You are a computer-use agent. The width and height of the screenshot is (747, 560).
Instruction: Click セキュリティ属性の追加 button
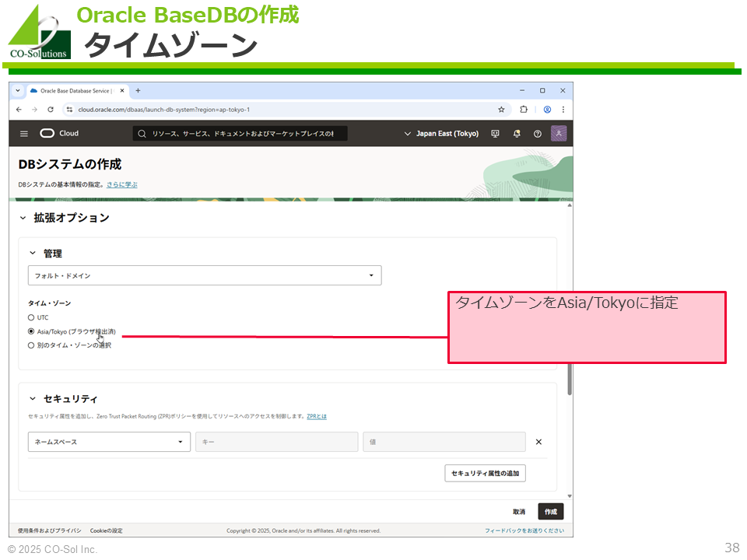(x=485, y=474)
